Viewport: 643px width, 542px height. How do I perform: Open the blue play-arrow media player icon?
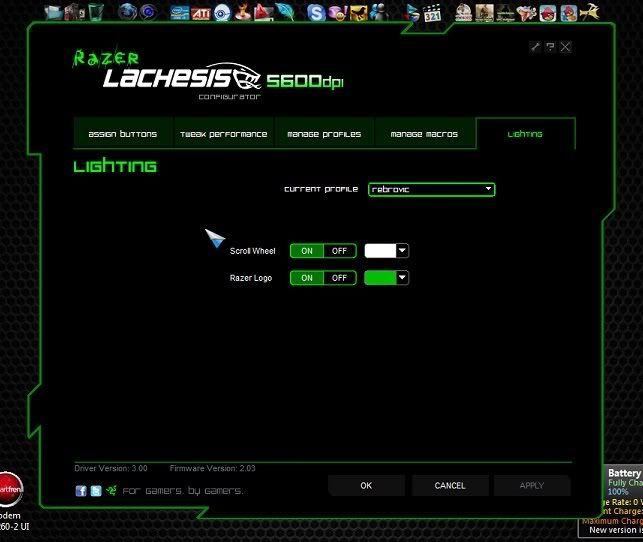point(411,12)
